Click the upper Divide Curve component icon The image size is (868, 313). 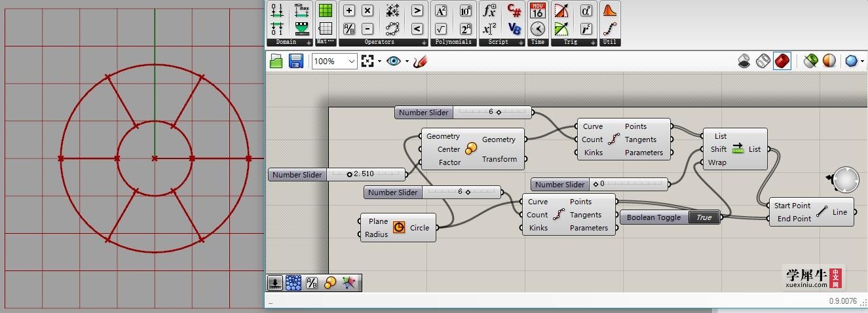pyautogui.click(x=614, y=139)
